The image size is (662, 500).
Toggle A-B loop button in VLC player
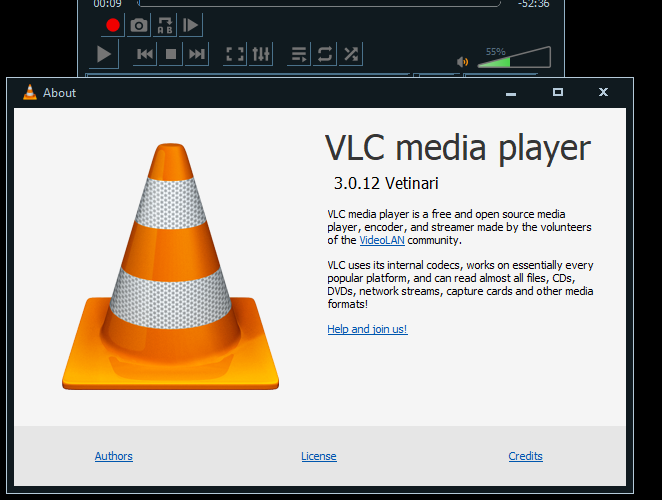click(x=165, y=25)
